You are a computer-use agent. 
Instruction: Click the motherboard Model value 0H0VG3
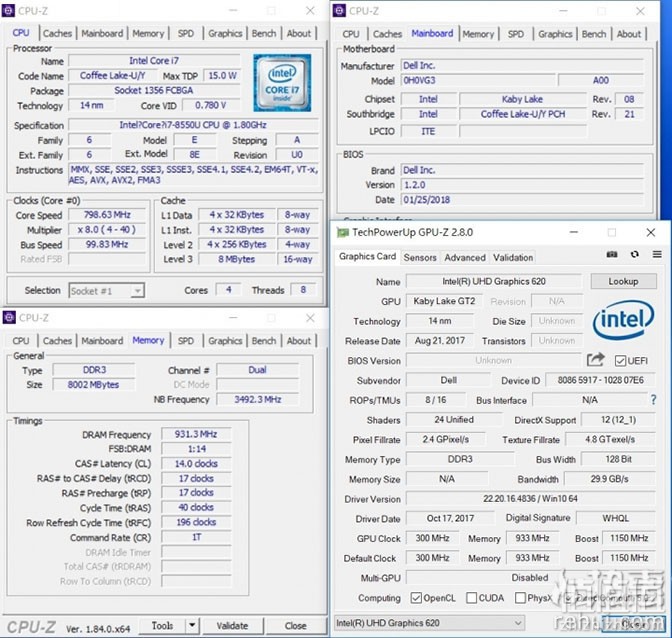(x=478, y=81)
